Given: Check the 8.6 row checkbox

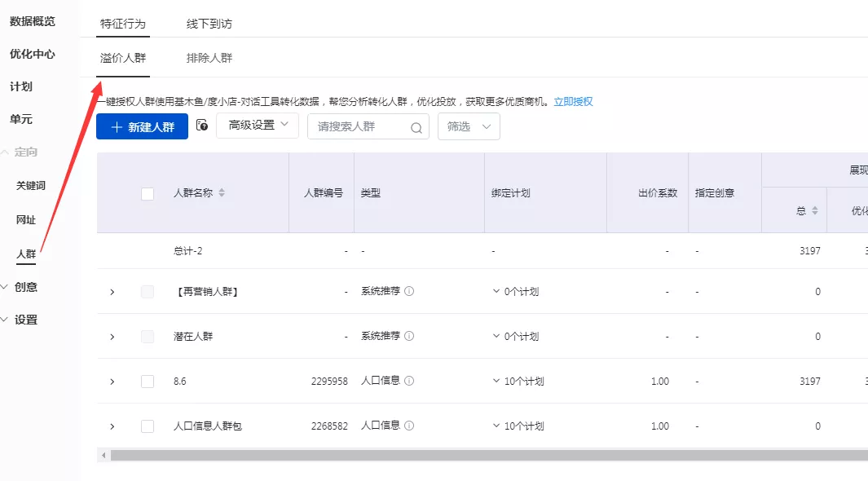Looking at the screenshot, I should tap(148, 382).
